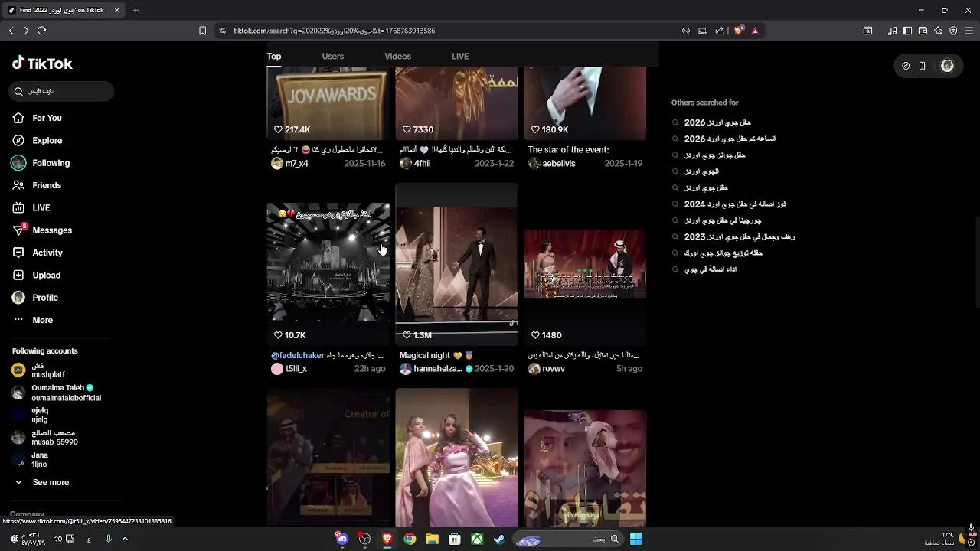Open the video with 1.3M likes

[x=456, y=264]
